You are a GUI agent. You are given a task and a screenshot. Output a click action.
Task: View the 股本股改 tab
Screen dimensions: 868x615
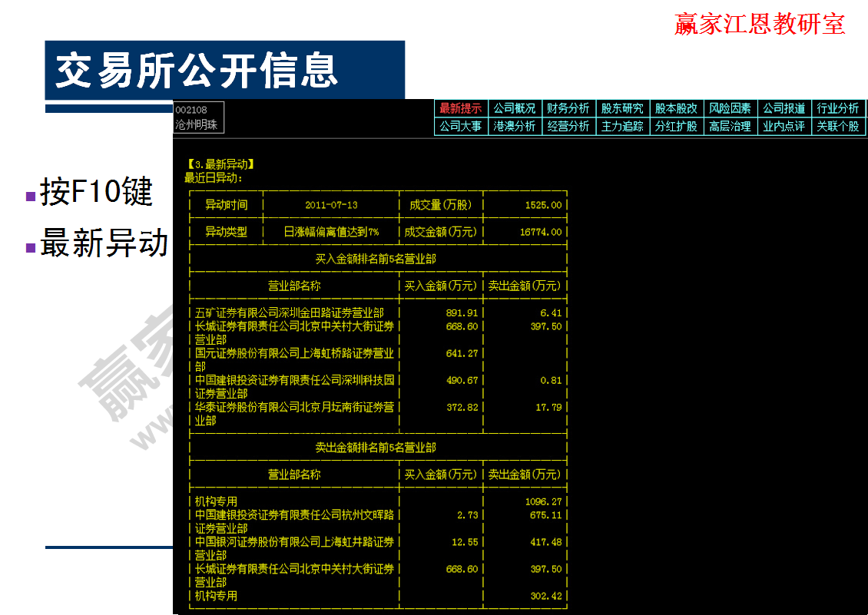coord(677,108)
